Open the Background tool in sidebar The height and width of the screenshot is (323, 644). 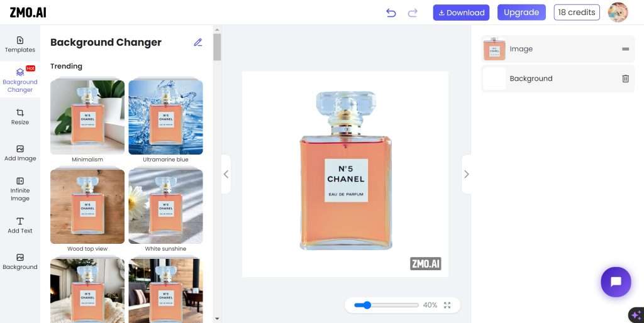tap(19, 262)
